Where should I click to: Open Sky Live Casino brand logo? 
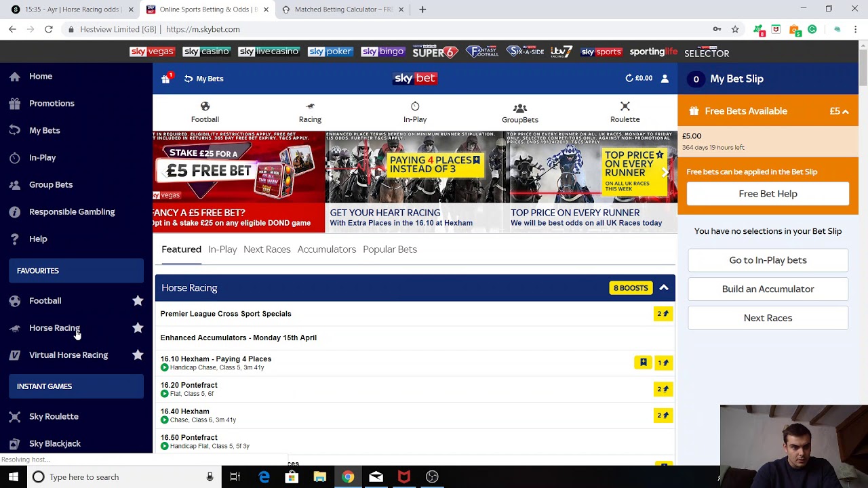coord(269,52)
